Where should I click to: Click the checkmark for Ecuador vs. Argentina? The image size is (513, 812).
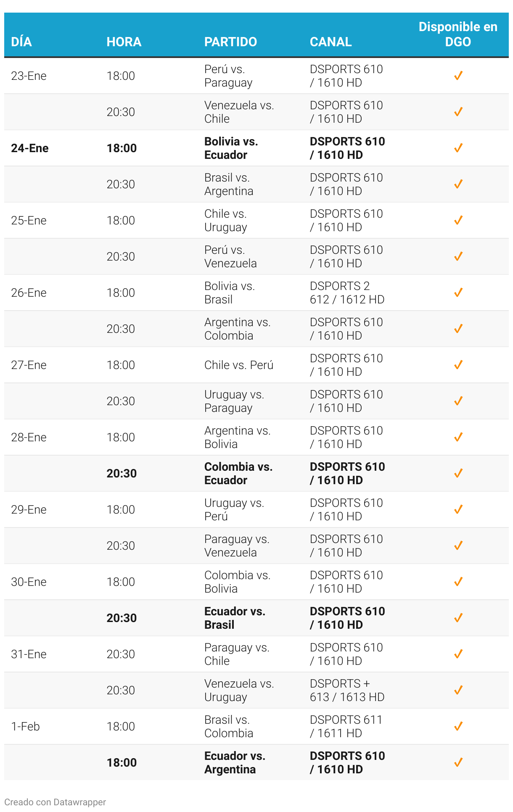point(458,762)
